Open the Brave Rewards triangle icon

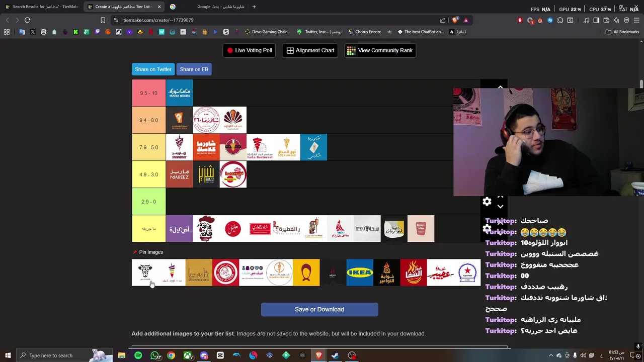pos(466,20)
